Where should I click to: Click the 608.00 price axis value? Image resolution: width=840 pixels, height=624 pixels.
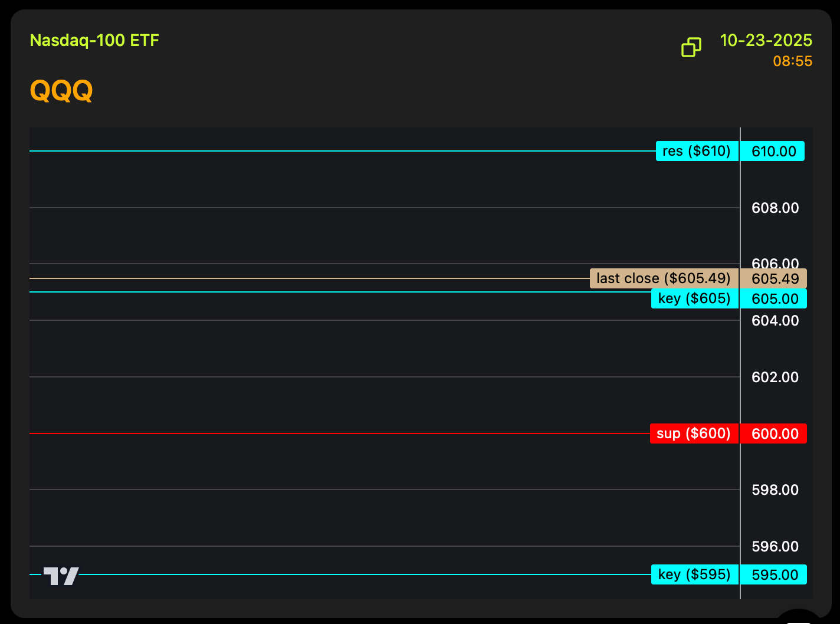pos(775,208)
